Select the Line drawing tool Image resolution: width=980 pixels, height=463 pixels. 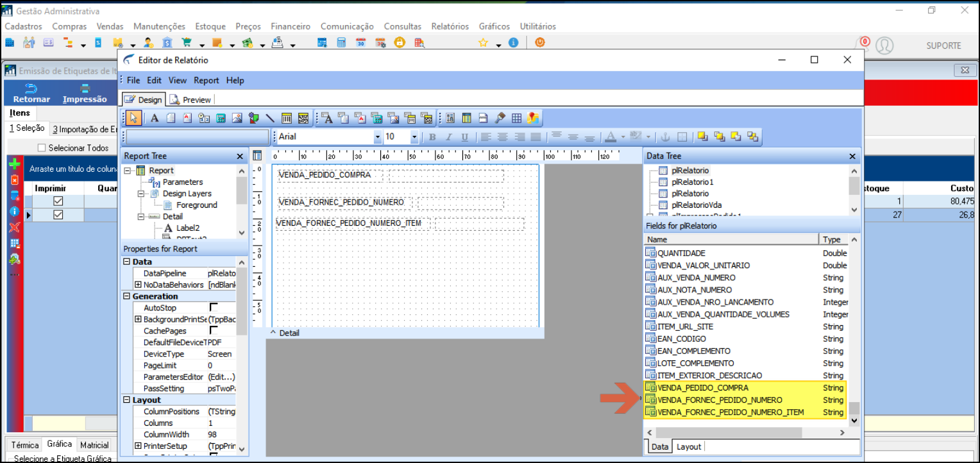click(270, 118)
